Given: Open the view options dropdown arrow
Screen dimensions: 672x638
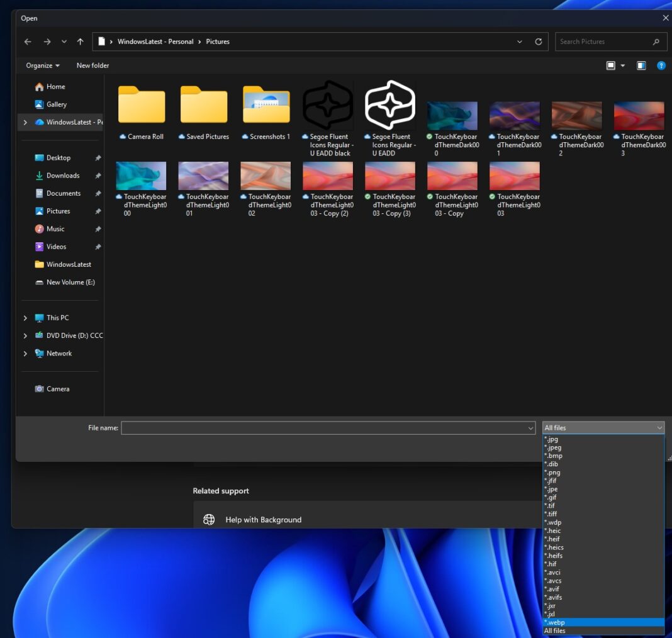Looking at the screenshot, I should click(623, 65).
